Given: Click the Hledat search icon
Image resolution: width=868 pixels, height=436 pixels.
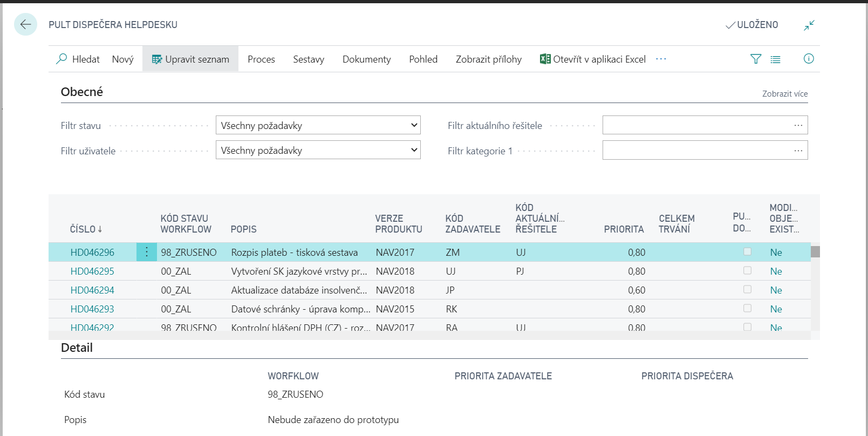Looking at the screenshot, I should 62,59.
